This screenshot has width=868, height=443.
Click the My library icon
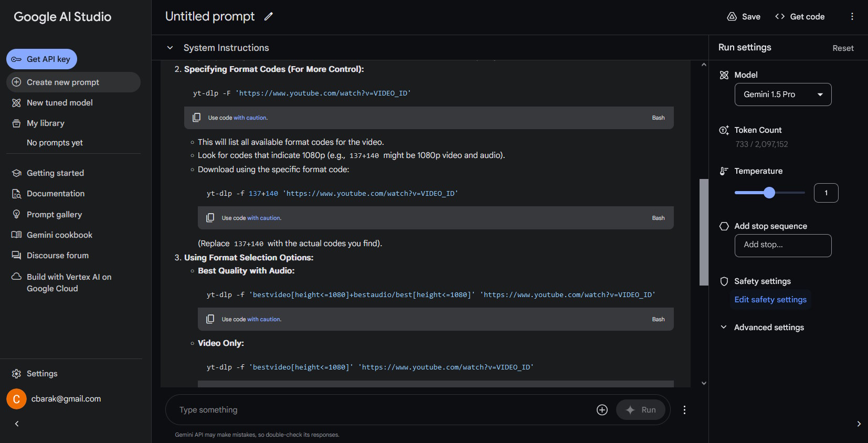coord(16,123)
